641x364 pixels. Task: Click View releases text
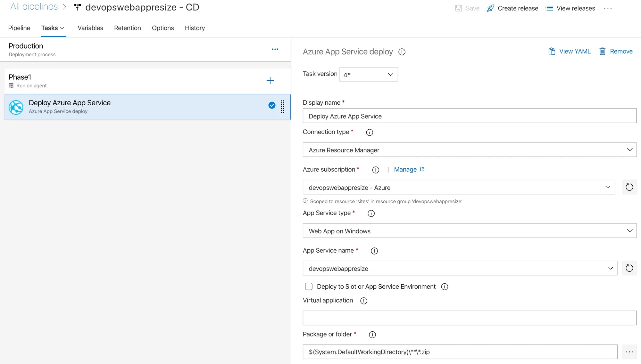[x=576, y=8]
